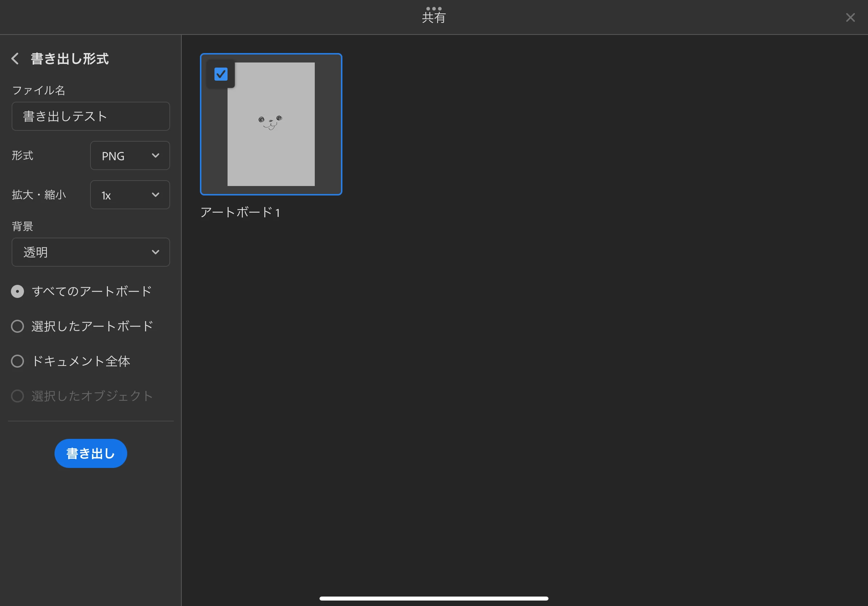Image resolution: width=868 pixels, height=606 pixels.
Task: Choose ドキュメント全体 radio option
Action: tap(17, 361)
